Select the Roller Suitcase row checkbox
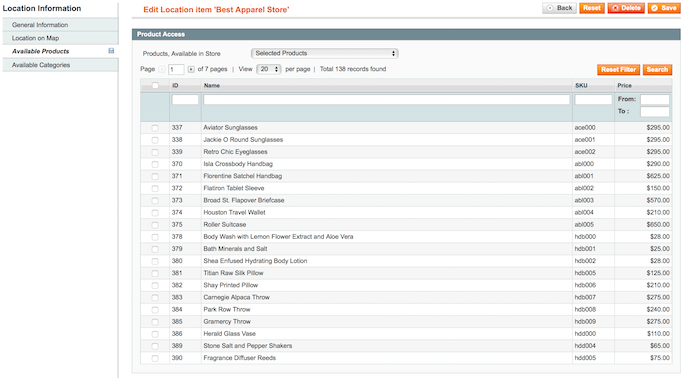 point(155,225)
